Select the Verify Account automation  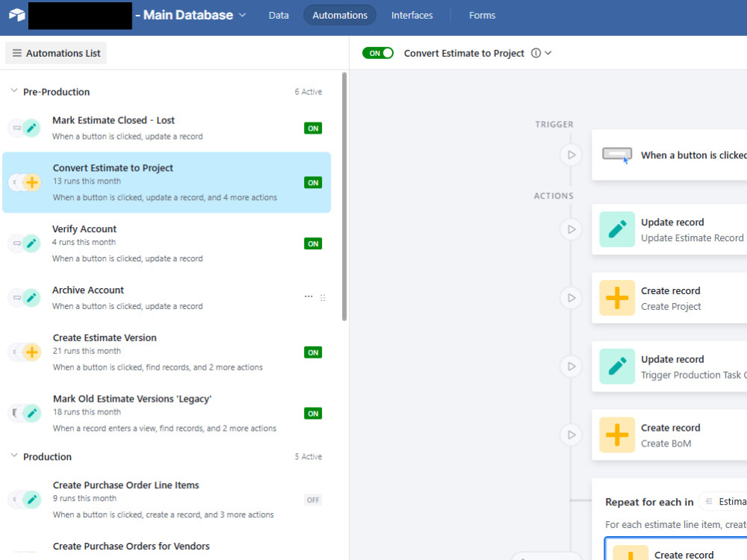coord(167,243)
